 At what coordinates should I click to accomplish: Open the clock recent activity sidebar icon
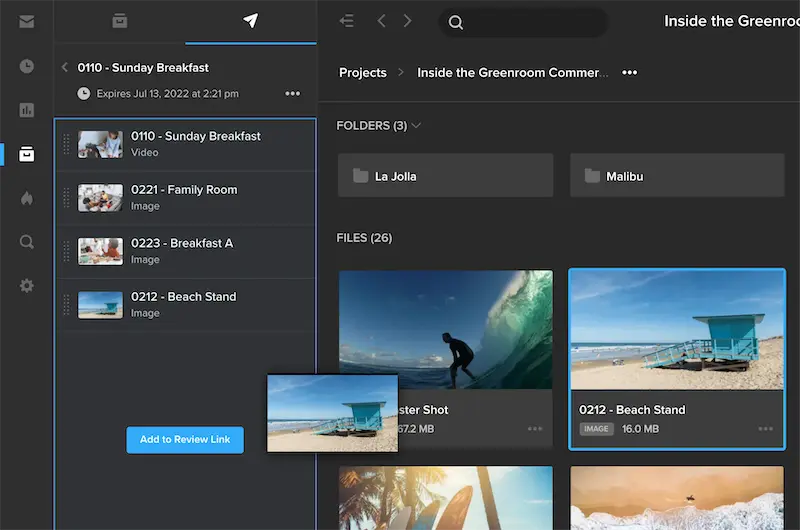pyautogui.click(x=27, y=66)
